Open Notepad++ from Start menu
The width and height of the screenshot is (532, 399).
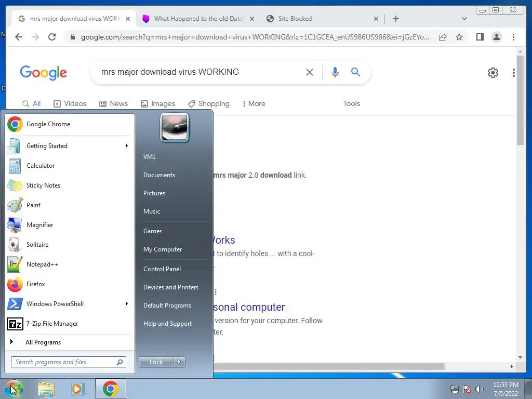[70, 264]
